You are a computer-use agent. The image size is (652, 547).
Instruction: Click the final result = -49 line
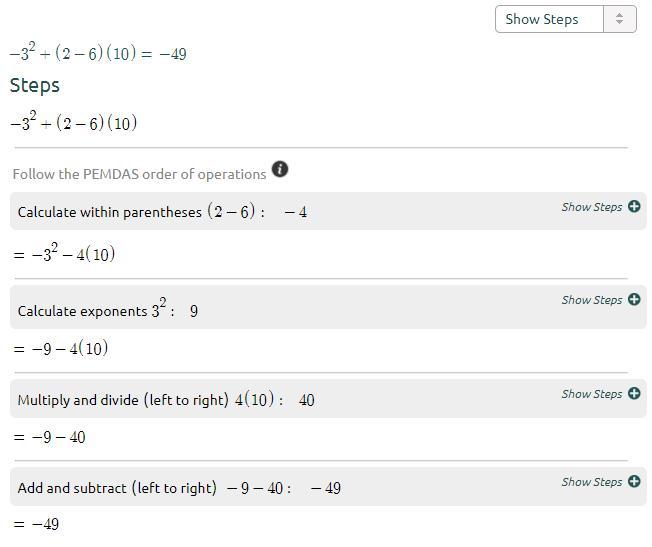(x=37, y=524)
